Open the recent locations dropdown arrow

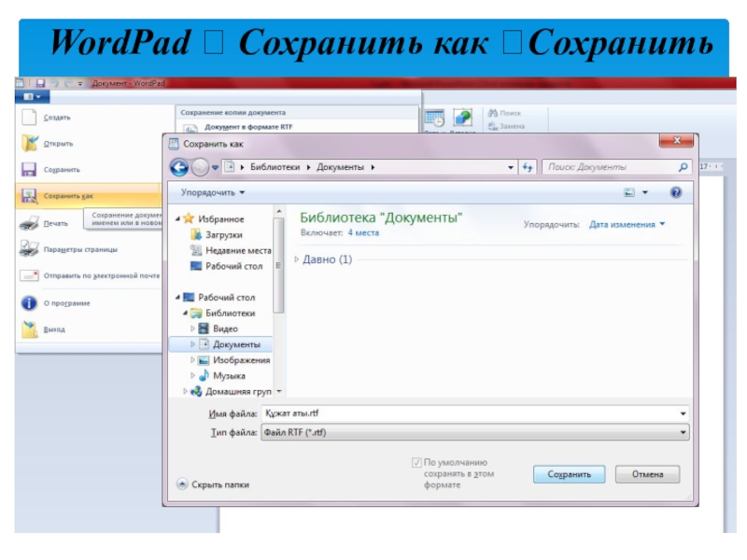pos(216,168)
